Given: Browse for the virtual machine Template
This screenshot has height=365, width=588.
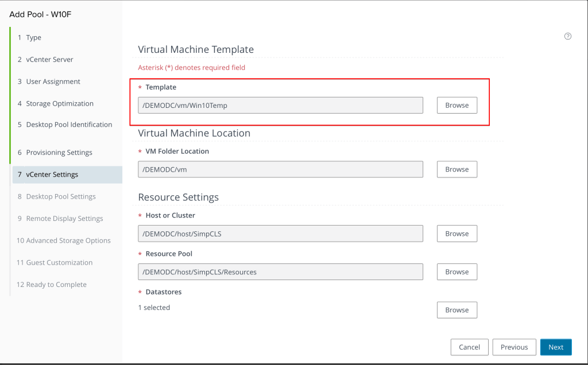Looking at the screenshot, I should (457, 106).
